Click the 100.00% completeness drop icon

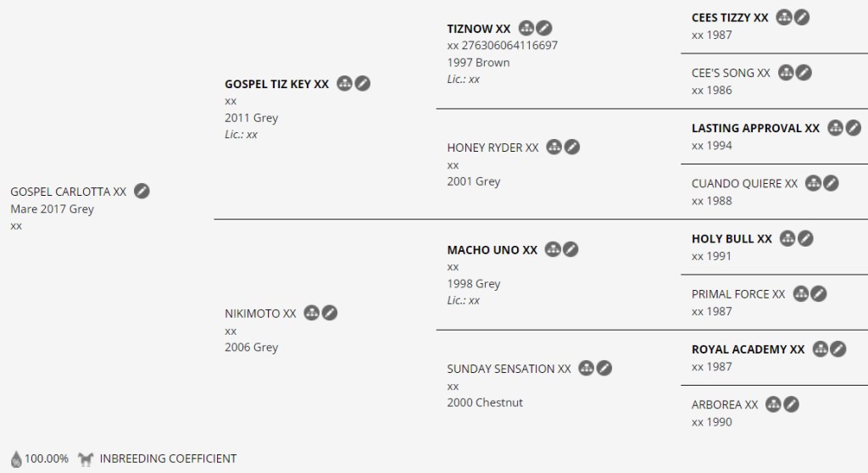coord(17,459)
